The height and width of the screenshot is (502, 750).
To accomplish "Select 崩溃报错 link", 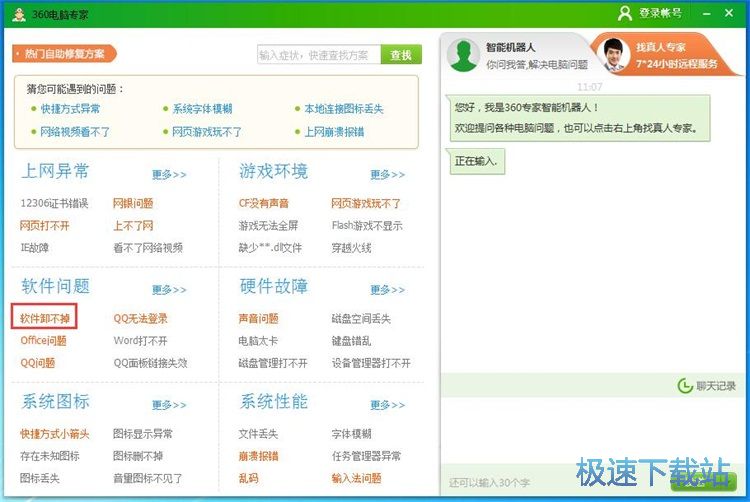I will (x=258, y=456).
